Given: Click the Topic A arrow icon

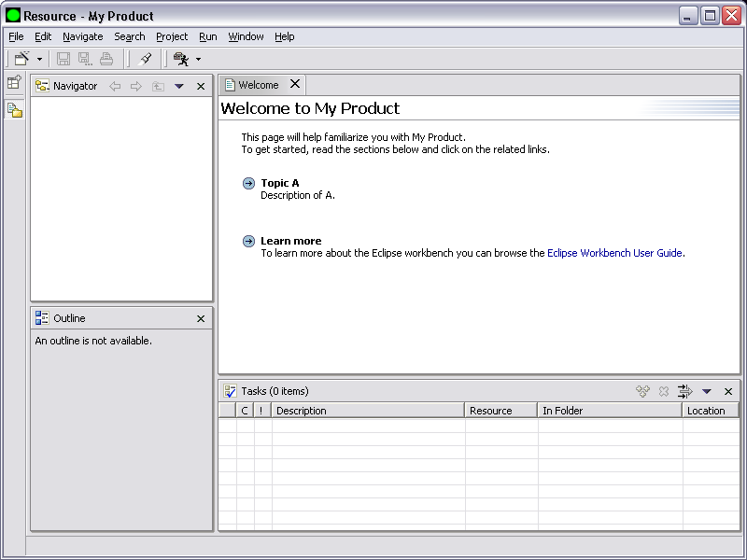Looking at the screenshot, I should click(248, 184).
